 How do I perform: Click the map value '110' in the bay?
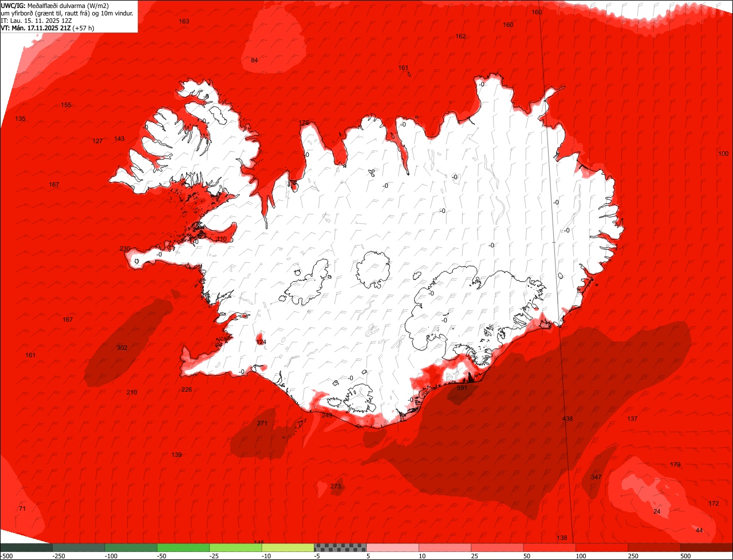click(x=222, y=239)
